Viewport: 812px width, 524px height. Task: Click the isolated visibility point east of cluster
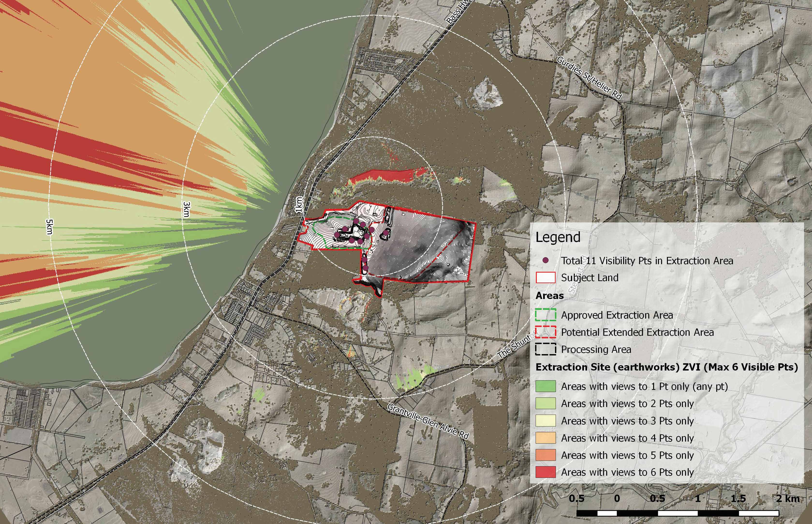coord(386,233)
